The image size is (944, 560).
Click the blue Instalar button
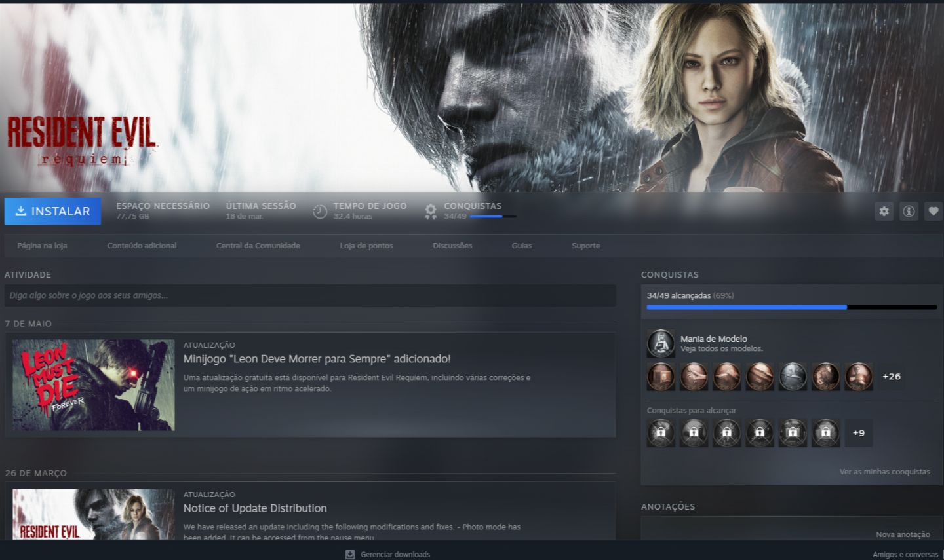point(52,211)
